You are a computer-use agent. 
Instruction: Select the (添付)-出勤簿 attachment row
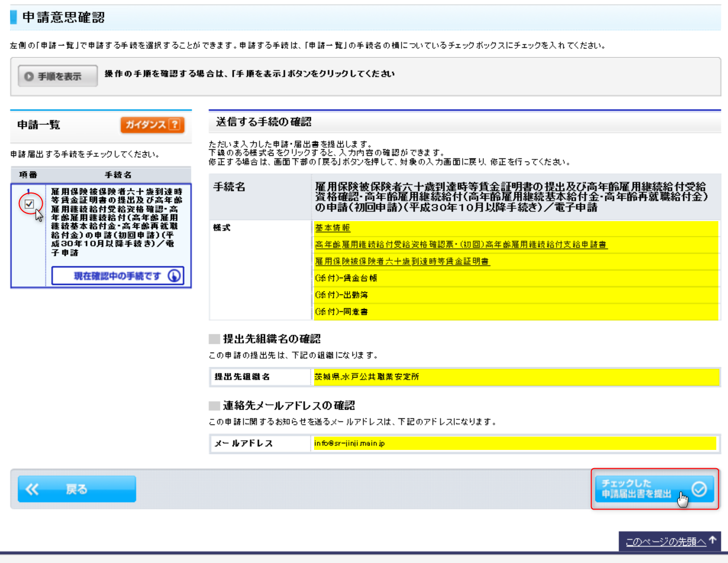pyautogui.click(x=341, y=295)
